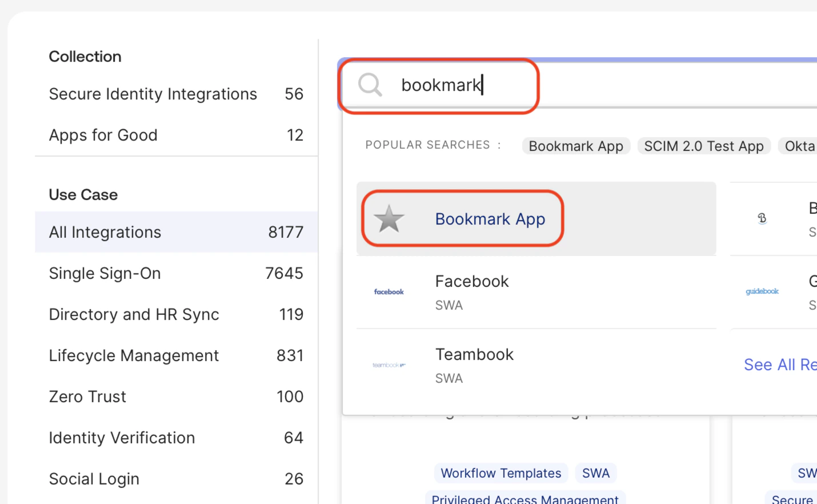Select the Directory and HR Sync use case
Screen dimensions: 817x504
[x=134, y=314]
